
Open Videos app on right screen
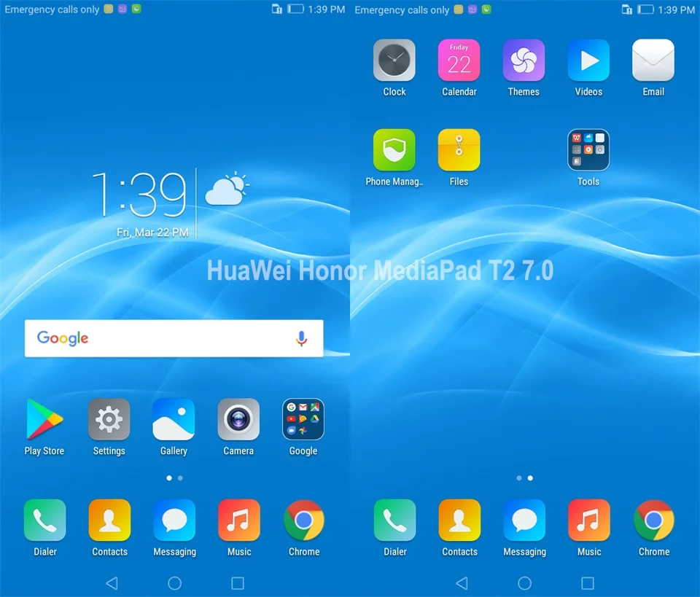(x=588, y=61)
